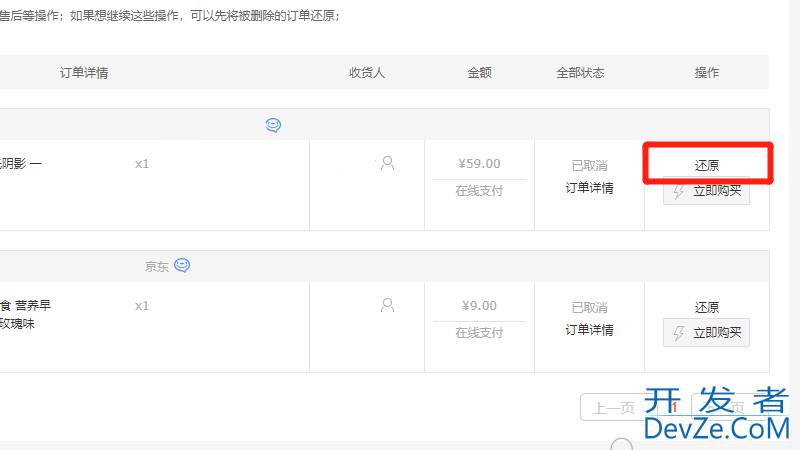Viewport: 800px width, 450px height.
Task: View recipient icon in ¥9.00 order row
Action: click(387, 305)
